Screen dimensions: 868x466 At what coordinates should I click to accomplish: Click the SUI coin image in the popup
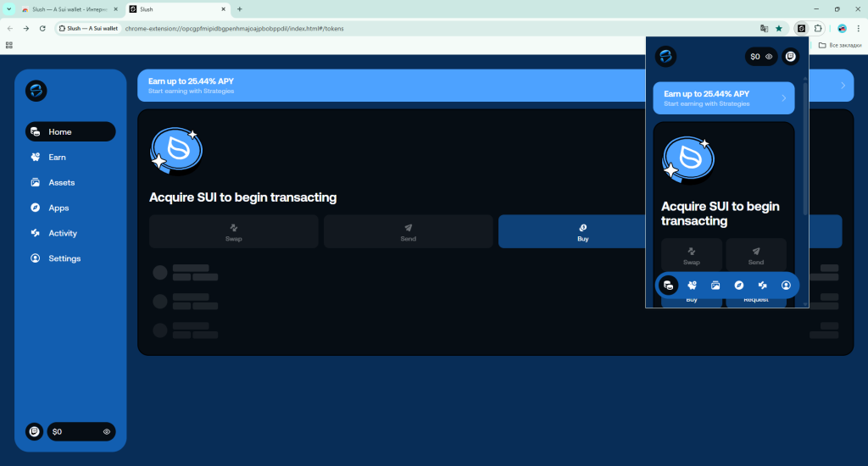point(688,160)
